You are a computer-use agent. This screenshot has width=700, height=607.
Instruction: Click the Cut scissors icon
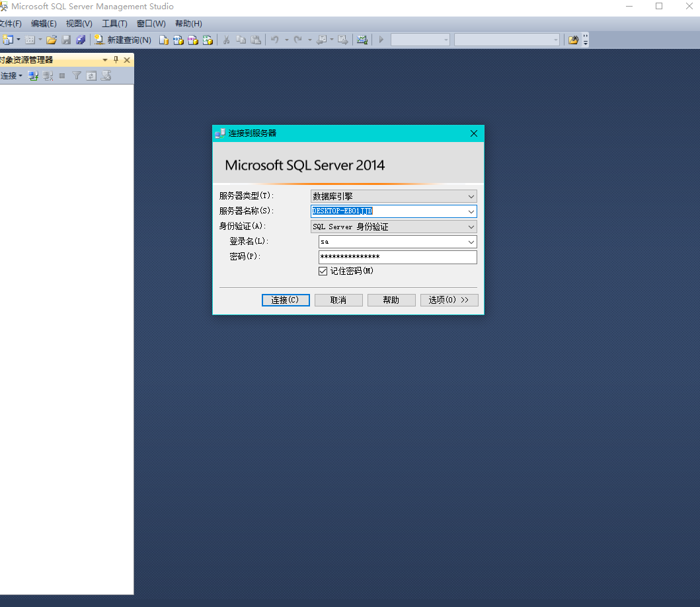[226, 40]
